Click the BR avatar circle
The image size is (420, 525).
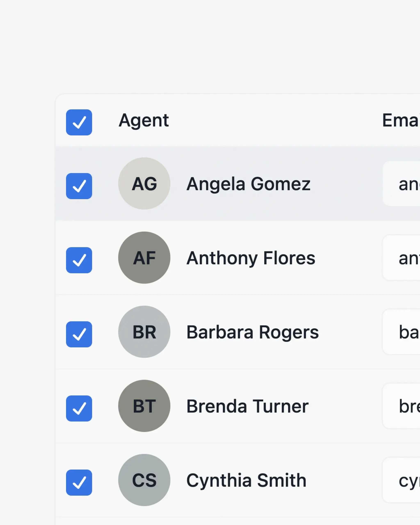pyautogui.click(x=144, y=332)
